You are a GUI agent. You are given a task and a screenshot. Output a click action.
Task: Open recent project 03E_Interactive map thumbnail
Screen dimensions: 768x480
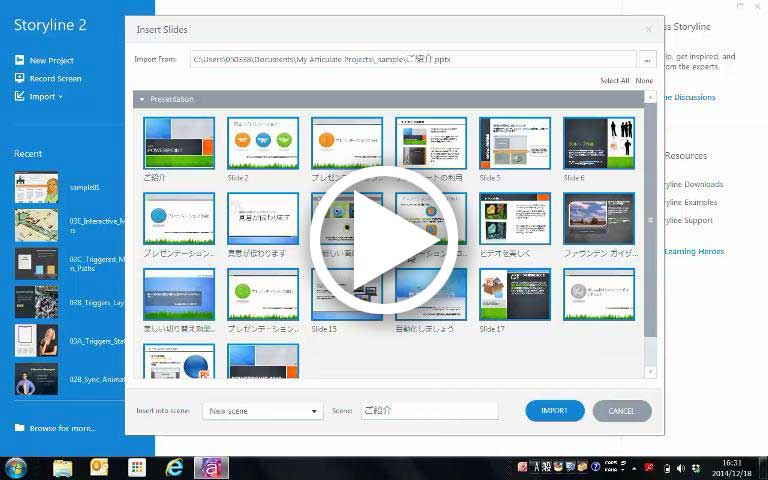(36, 225)
